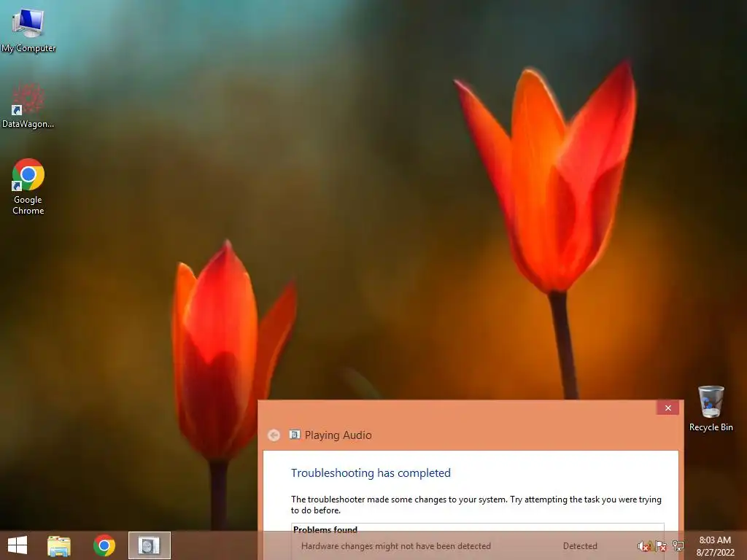This screenshot has width=747, height=560.
Task: Select 'Hardware changes might not have been detected' row
Action: pos(478,546)
